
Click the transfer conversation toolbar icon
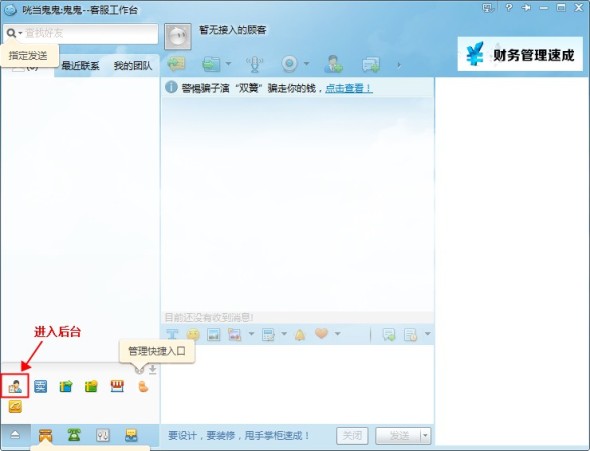coord(176,64)
